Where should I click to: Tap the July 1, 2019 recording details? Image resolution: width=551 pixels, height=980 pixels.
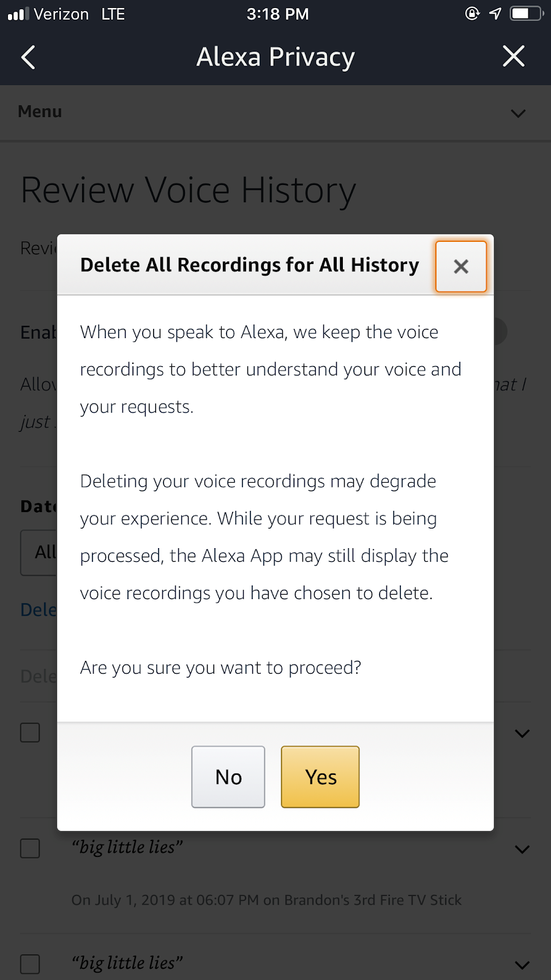266,900
